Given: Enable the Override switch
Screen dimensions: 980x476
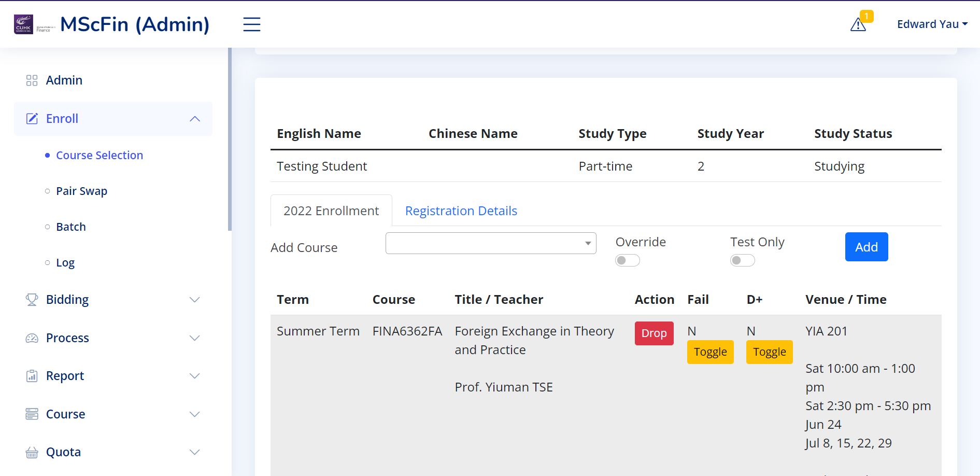Looking at the screenshot, I should tap(627, 260).
